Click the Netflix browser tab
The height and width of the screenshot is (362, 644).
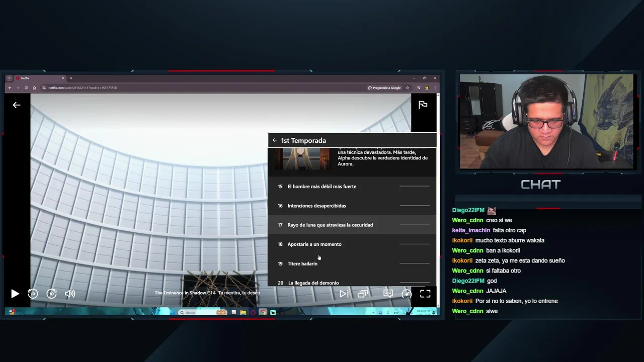click(x=39, y=78)
